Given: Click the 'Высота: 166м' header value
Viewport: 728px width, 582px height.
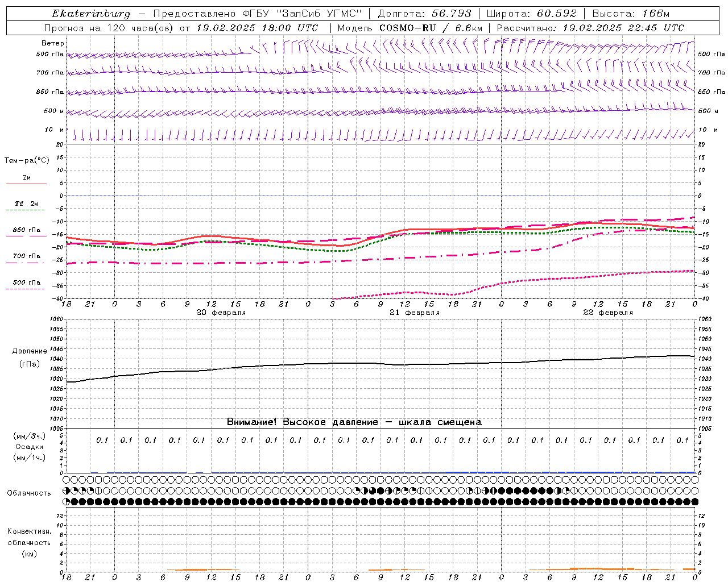Looking at the screenshot, I should tap(631, 14).
